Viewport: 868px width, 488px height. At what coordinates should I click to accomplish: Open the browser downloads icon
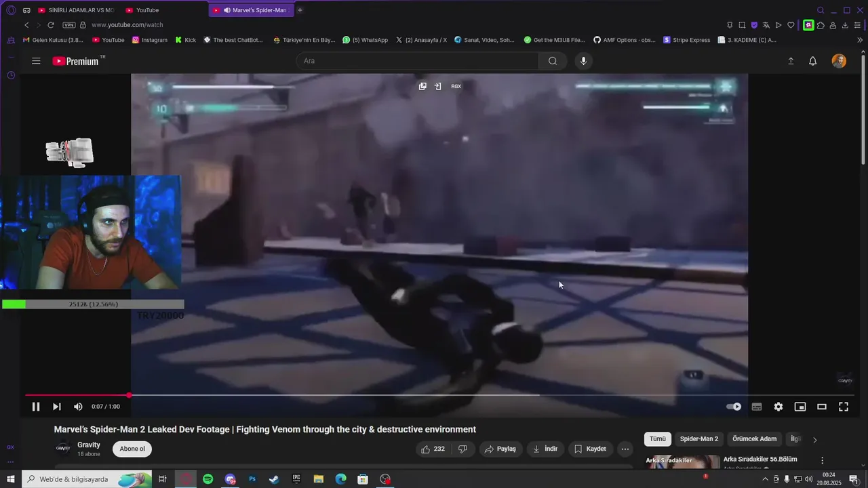click(x=845, y=25)
